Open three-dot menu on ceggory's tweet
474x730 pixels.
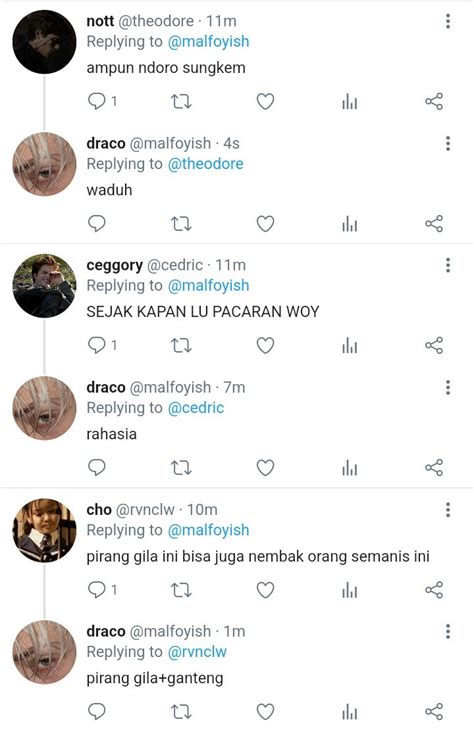click(x=448, y=265)
